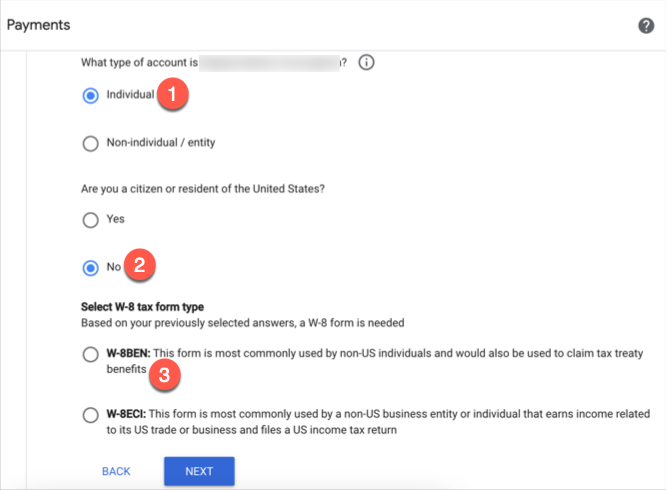Click the blurred account name text
666x490 pixels.
[270, 63]
